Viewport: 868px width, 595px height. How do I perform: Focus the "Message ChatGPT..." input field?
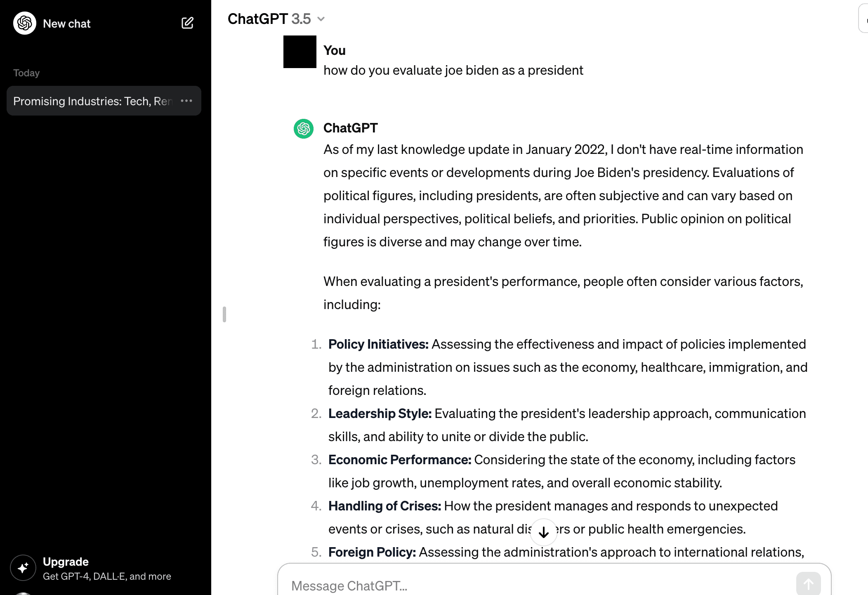point(536,585)
